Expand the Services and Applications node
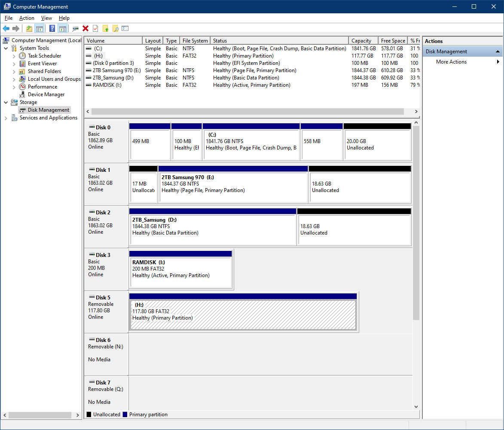This screenshot has width=504, height=430. tap(6, 118)
